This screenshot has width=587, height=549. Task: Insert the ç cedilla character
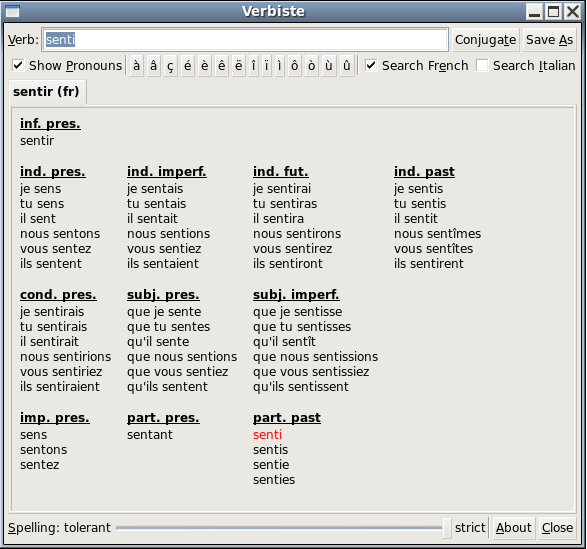pos(170,66)
